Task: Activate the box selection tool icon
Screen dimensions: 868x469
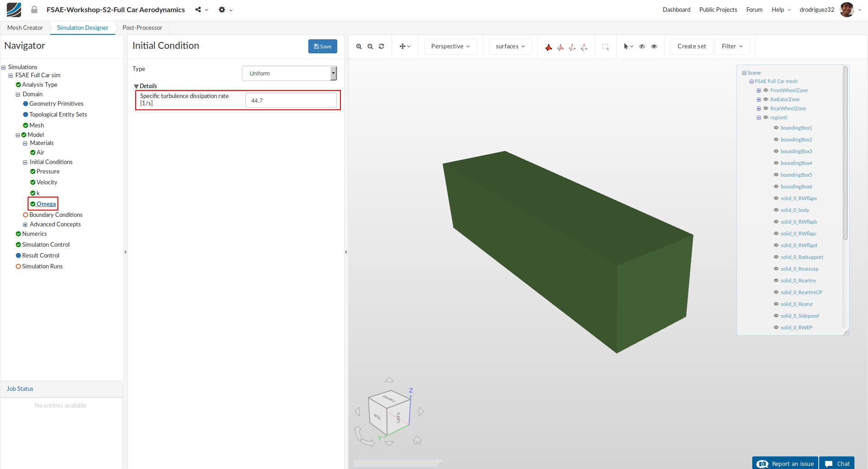Action: point(605,47)
